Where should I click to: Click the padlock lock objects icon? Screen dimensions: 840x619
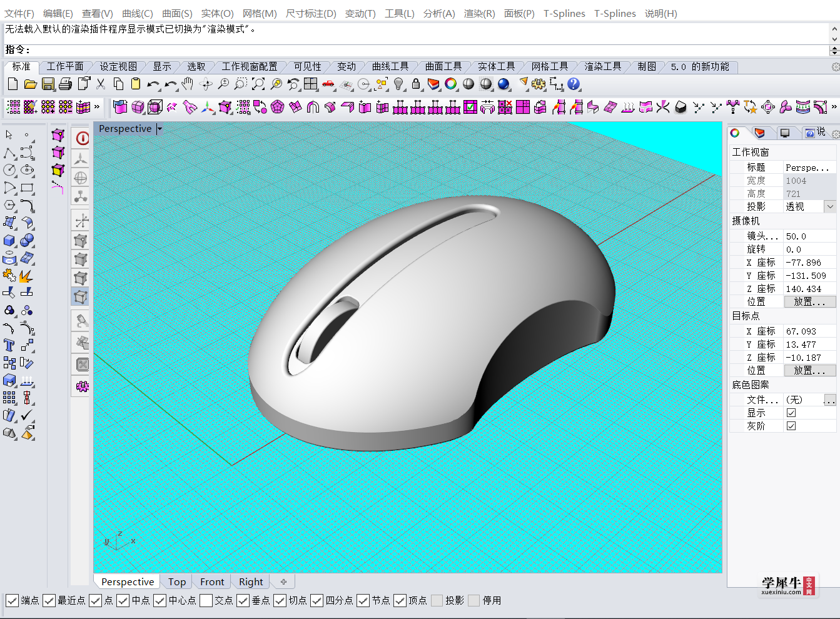(x=416, y=84)
